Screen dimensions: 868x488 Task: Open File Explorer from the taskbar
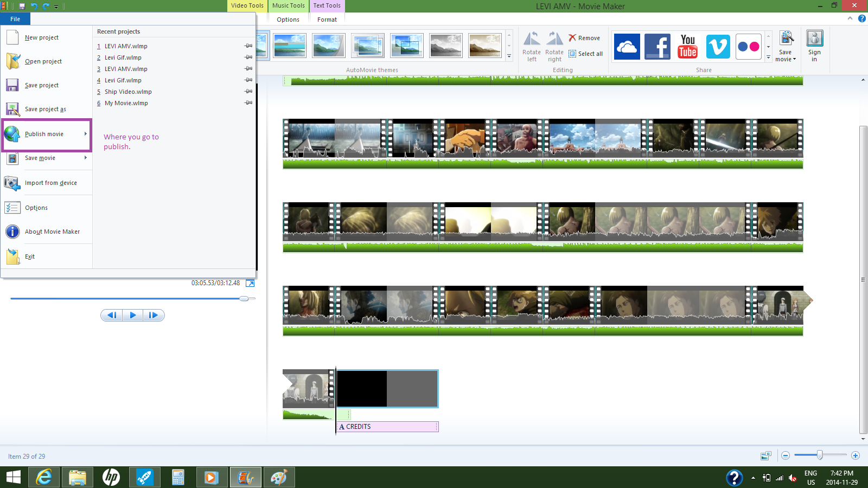point(78,477)
